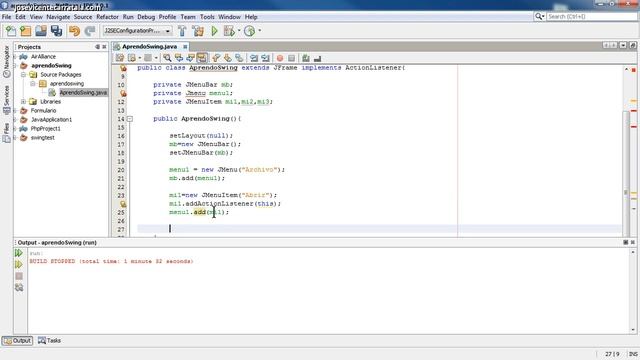Switch to the Tasks tab
Image resolution: width=640 pixels, height=360 pixels.
pos(49,340)
